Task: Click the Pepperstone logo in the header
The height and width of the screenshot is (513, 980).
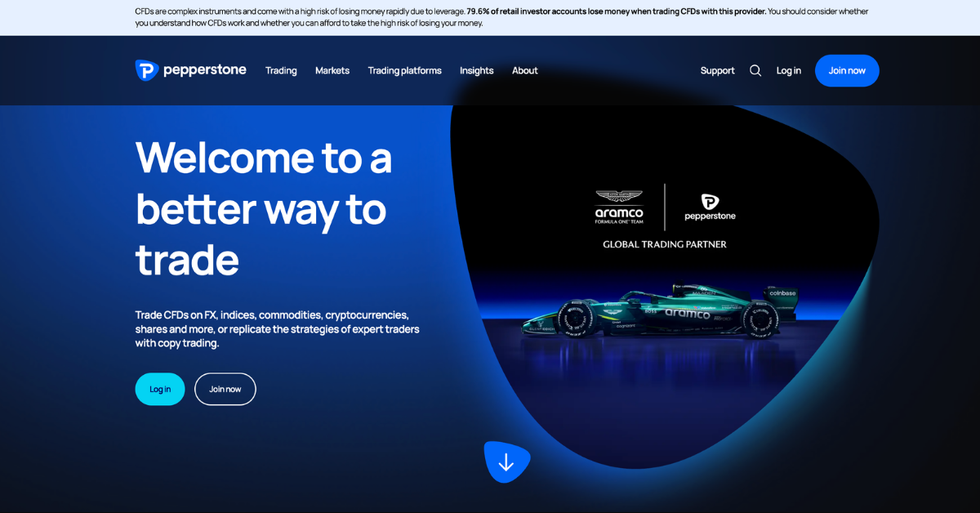Action: point(190,70)
